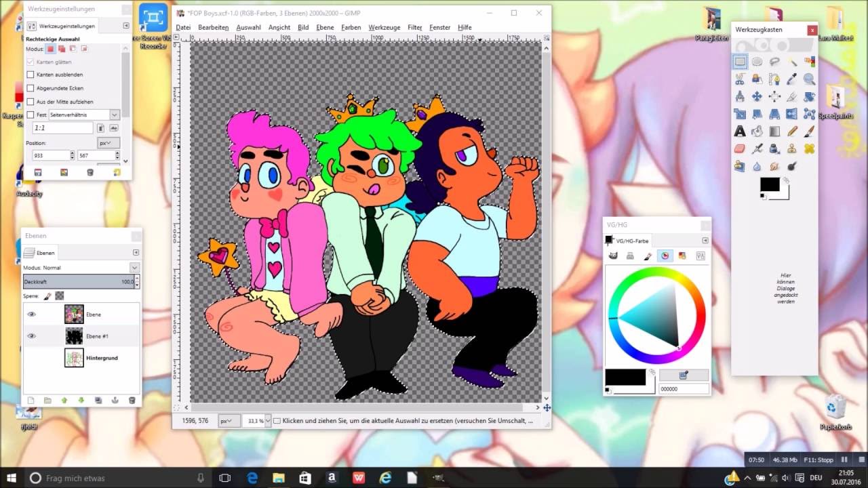
Task: Select the Fuzzy Select magic wand tool
Action: point(791,62)
